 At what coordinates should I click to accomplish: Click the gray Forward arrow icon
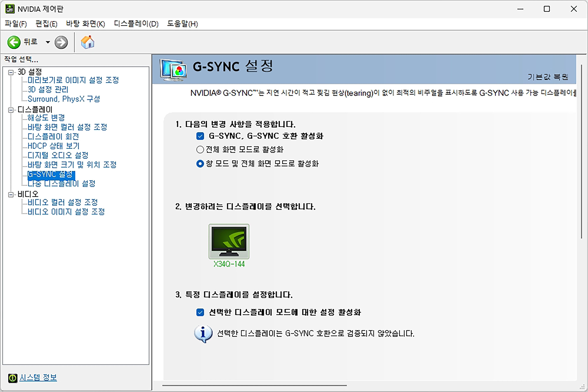point(61,42)
